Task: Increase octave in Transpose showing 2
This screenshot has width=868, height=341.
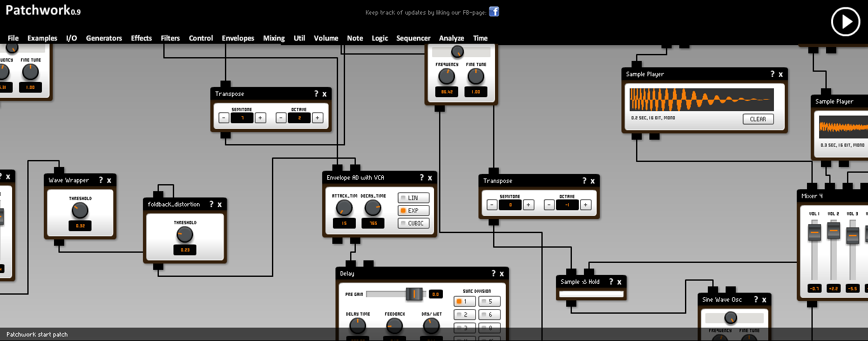Action: (x=318, y=117)
